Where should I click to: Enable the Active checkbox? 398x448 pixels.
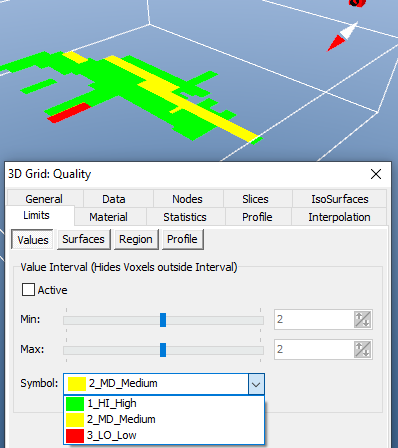pos(28,290)
